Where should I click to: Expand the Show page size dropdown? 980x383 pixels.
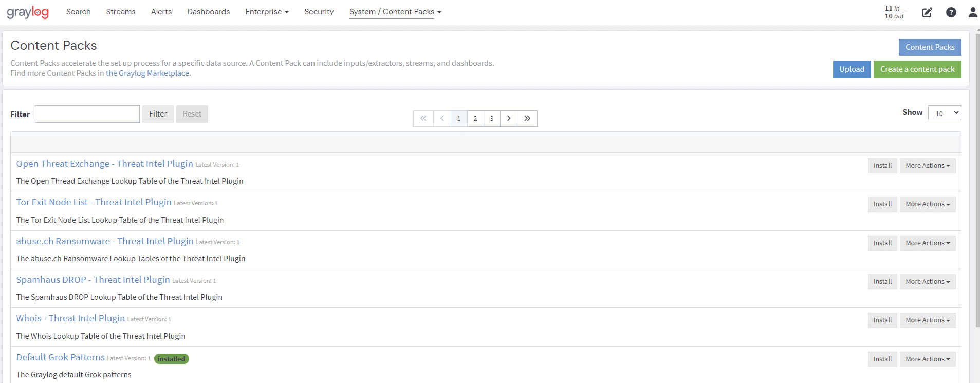944,113
